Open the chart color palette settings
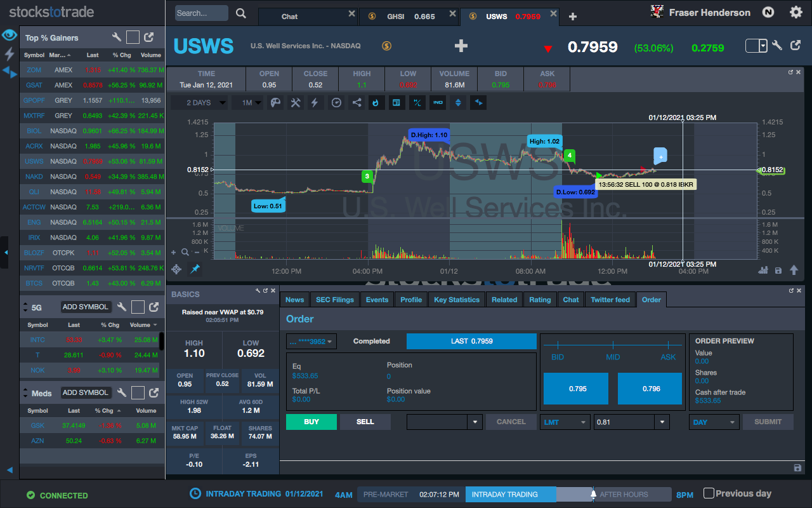Image resolution: width=812 pixels, height=508 pixels. tap(275, 102)
